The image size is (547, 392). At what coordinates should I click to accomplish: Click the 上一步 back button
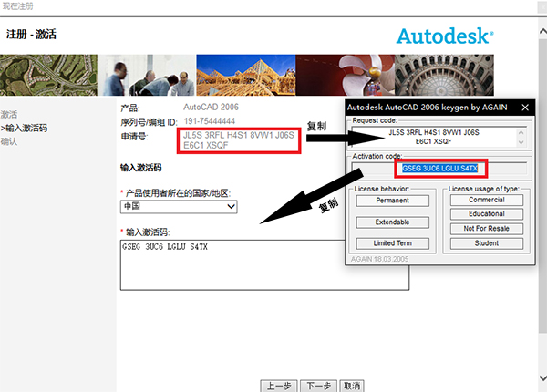pyautogui.click(x=279, y=386)
